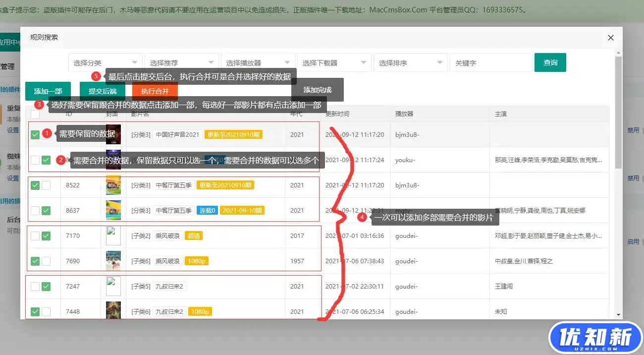Tick the empty box in row 7247

click(x=35, y=287)
